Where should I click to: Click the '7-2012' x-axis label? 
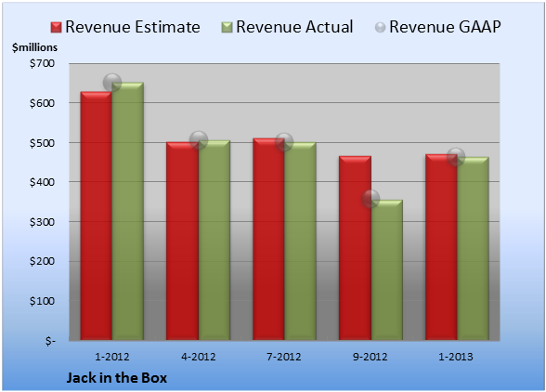(x=284, y=357)
